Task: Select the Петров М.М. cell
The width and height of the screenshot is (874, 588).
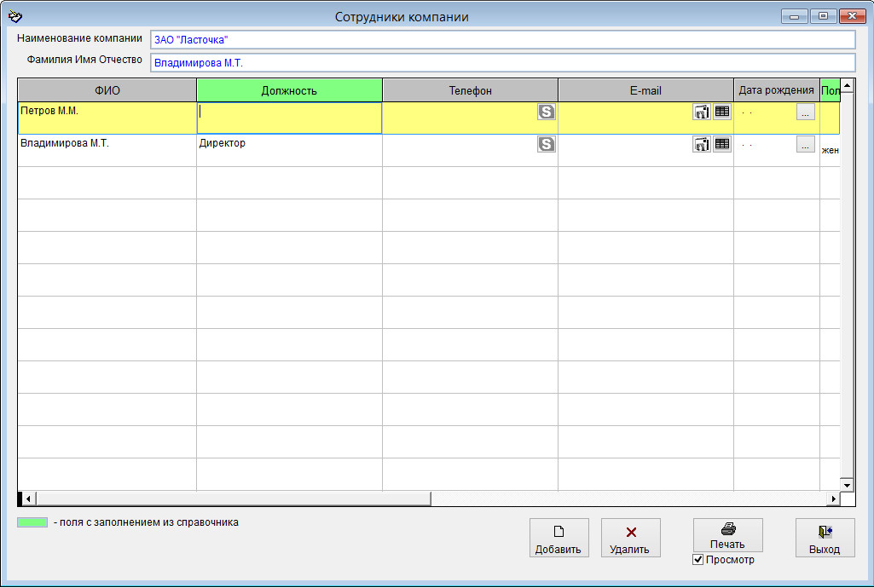Action: pyautogui.click(x=107, y=118)
